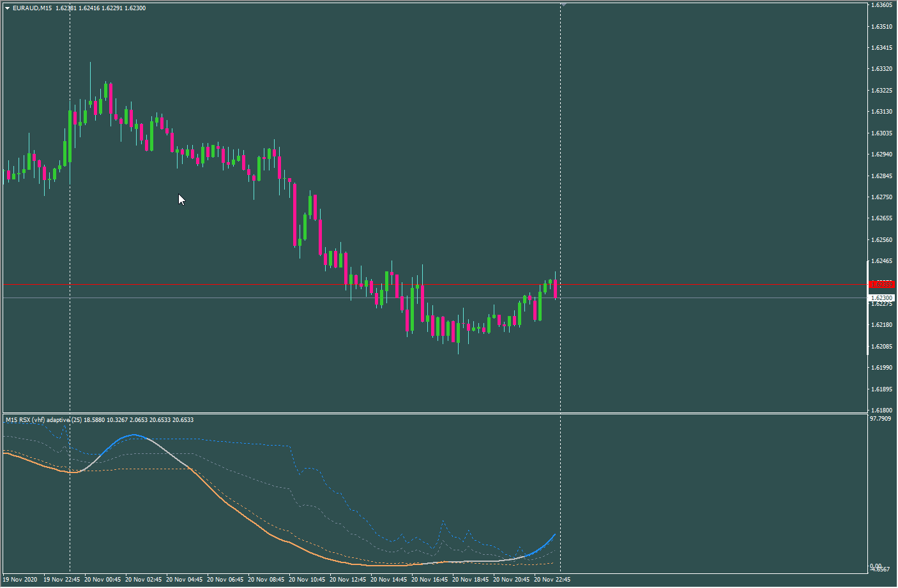Image resolution: width=898 pixels, height=588 pixels.
Task: Click the chart shift triangle marker at the top of the chart
Action: click(x=563, y=4)
